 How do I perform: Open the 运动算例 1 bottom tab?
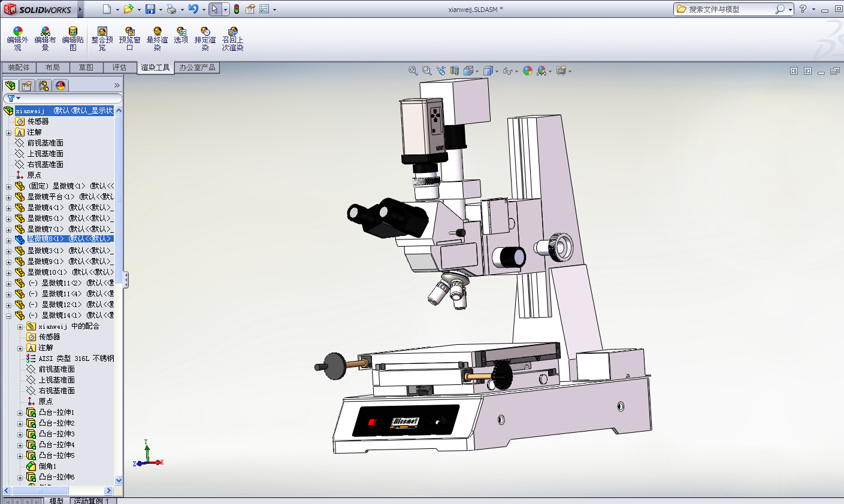[91, 500]
